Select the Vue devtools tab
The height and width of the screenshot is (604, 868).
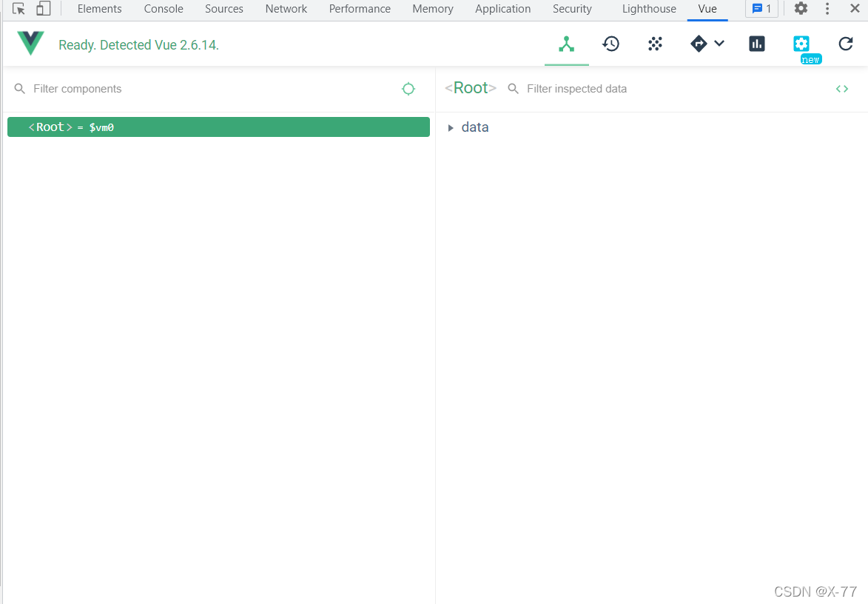coord(707,9)
